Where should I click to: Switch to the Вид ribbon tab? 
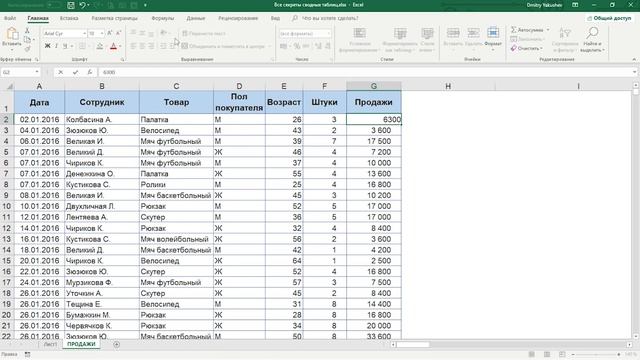click(275, 18)
